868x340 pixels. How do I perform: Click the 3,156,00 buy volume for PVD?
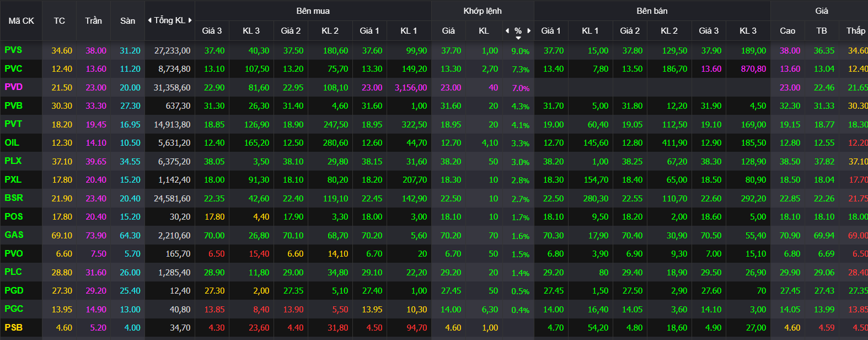pos(411,88)
